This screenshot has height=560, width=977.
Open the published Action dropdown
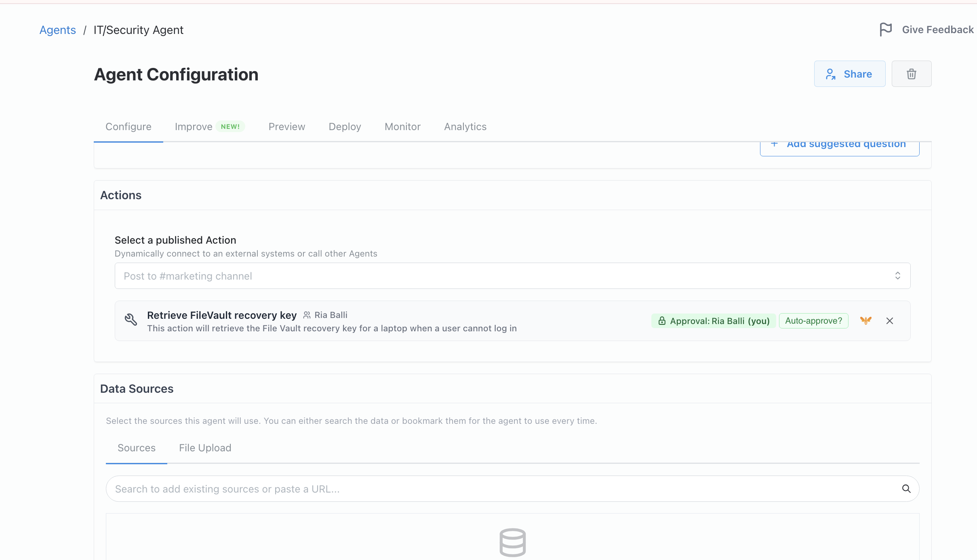(x=513, y=276)
